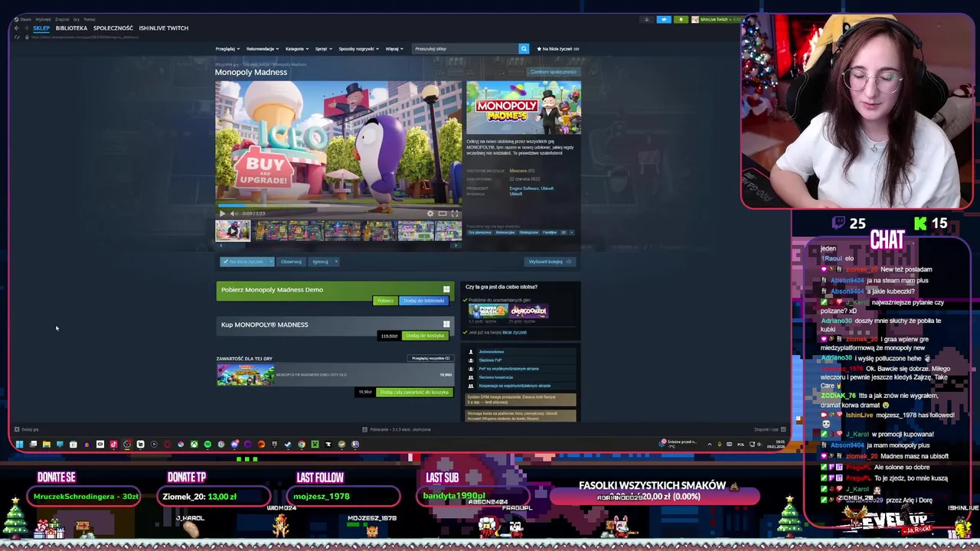
Task: Open the SPOŁECZNOŚĆ tab
Action: point(113,28)
